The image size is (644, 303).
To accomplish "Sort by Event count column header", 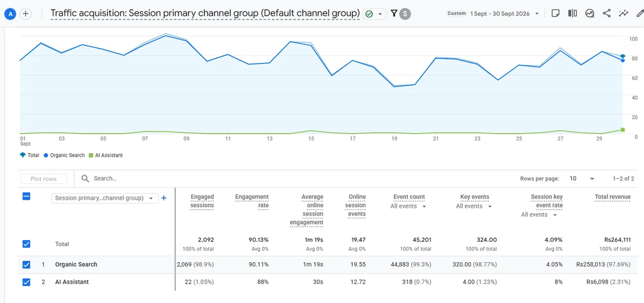I will [x=409, y=197].
